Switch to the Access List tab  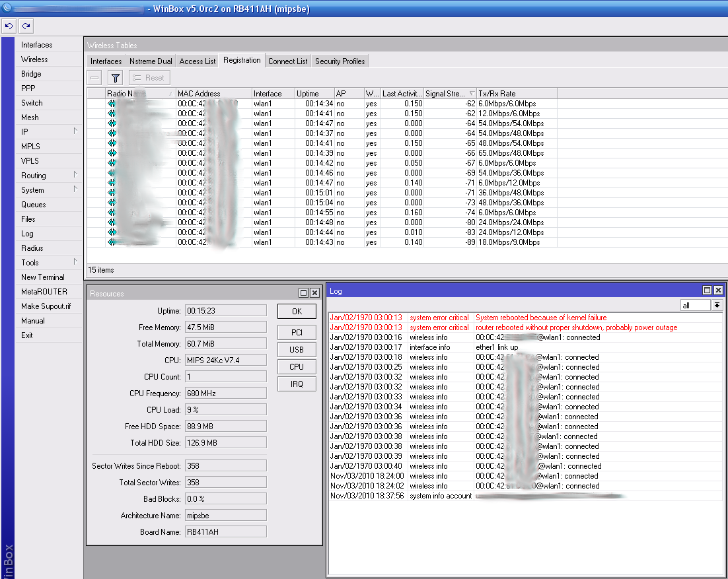pyautogui.click(x=198, y=61)
